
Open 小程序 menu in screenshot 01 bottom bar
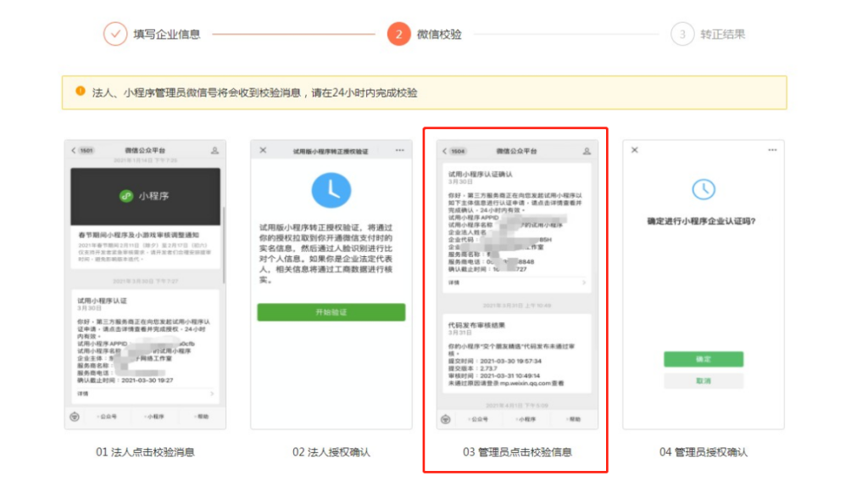154,417
